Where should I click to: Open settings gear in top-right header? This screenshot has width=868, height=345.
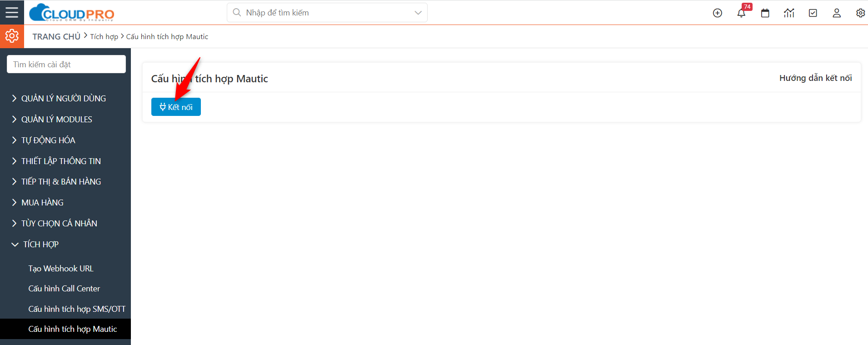coord(860,13)
